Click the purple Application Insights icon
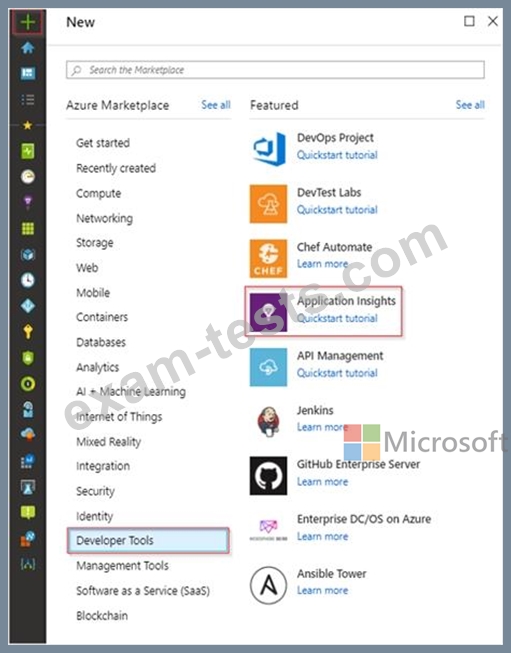The width and height of the screenshot is (511, 653). 269,313
